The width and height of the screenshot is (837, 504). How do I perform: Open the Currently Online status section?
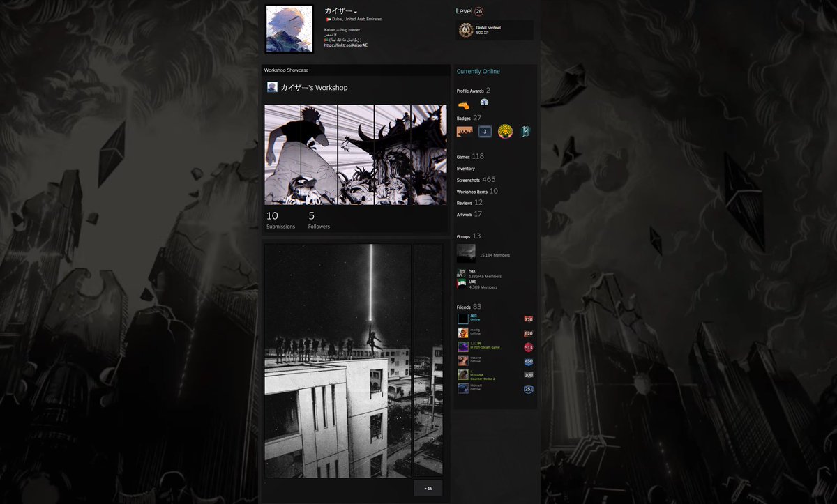click(478, 71)
